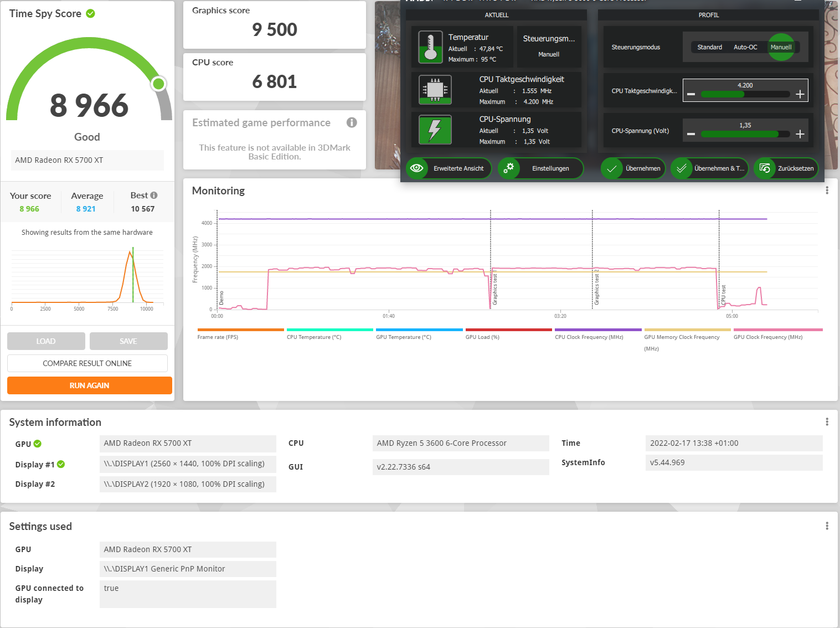Click COMPARE RESULT ONLINE button
The width and height of the screenshot is (840, 628).
pos(87,363)
